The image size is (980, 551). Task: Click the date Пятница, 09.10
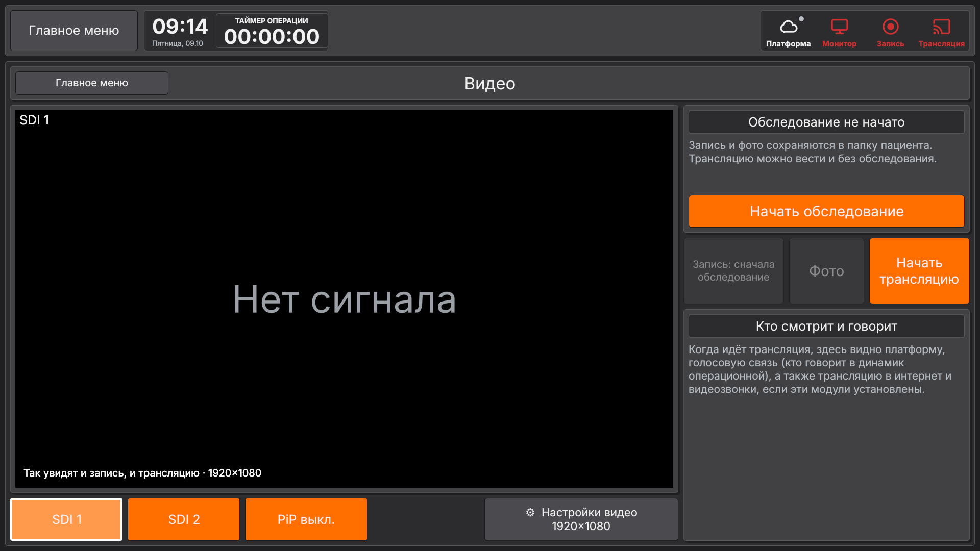click(178, 43)
